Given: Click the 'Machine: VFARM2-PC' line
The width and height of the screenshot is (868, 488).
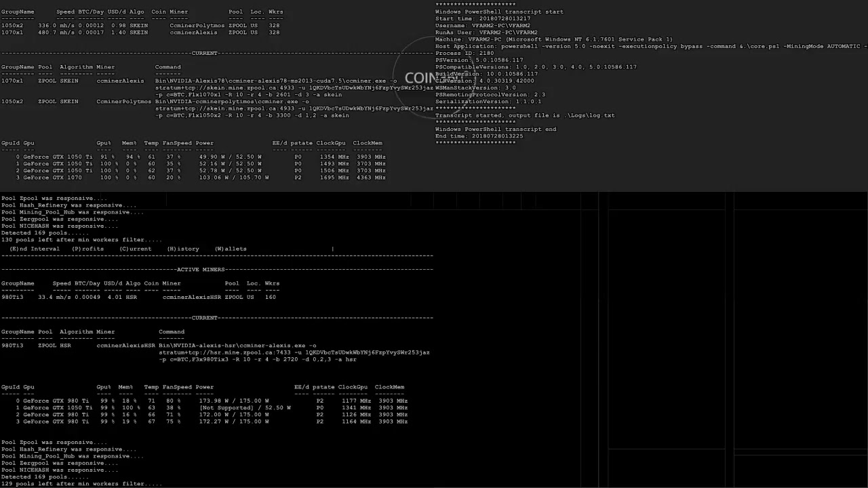Looking at the screenshot, I should click(554, 39).
